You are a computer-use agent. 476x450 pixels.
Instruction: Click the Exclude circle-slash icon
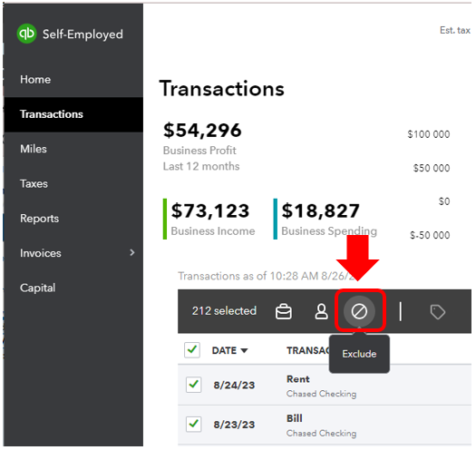(x=359, y=311)
